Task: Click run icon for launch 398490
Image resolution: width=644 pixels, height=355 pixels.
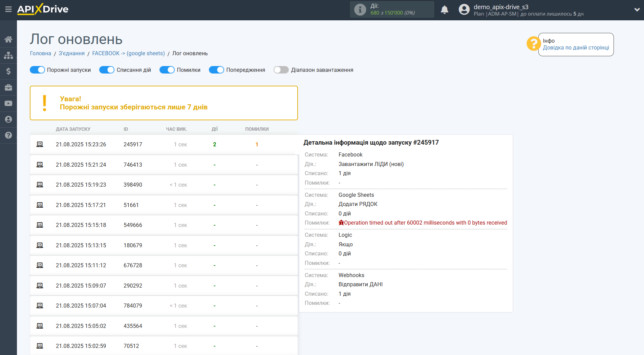Action: pos(40,185)
